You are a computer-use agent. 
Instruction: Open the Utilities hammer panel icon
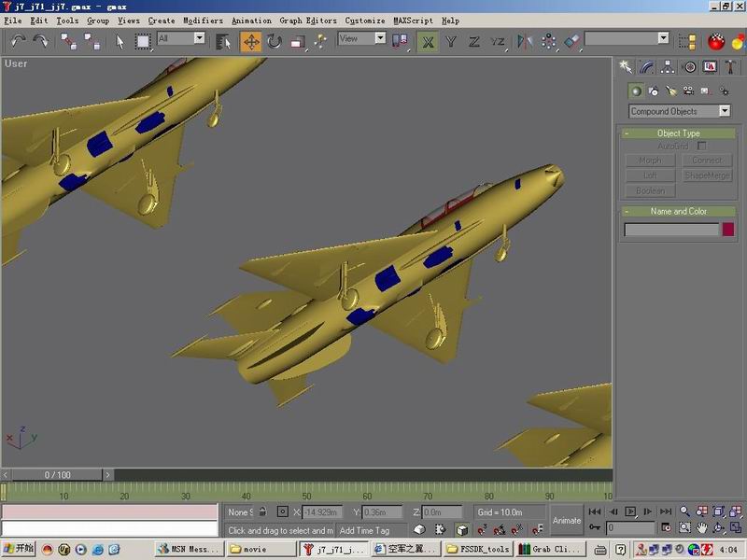pos(731,66)
